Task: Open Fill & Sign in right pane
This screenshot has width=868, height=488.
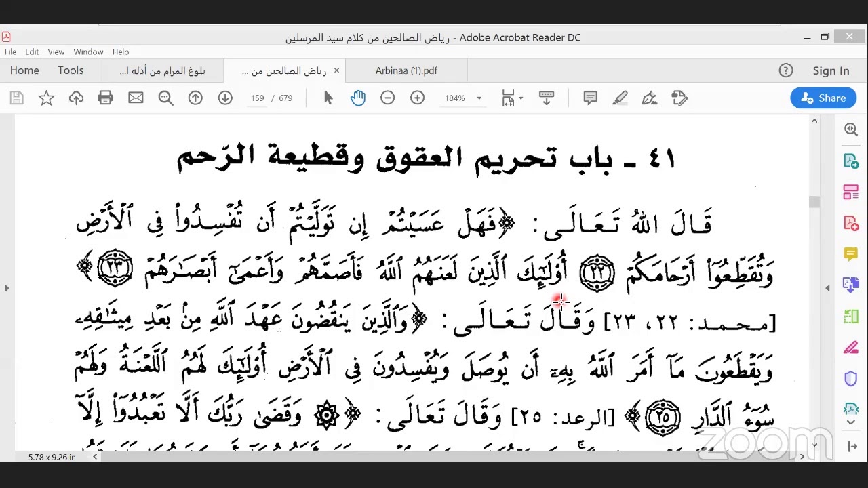Action: tap(851, 348)
